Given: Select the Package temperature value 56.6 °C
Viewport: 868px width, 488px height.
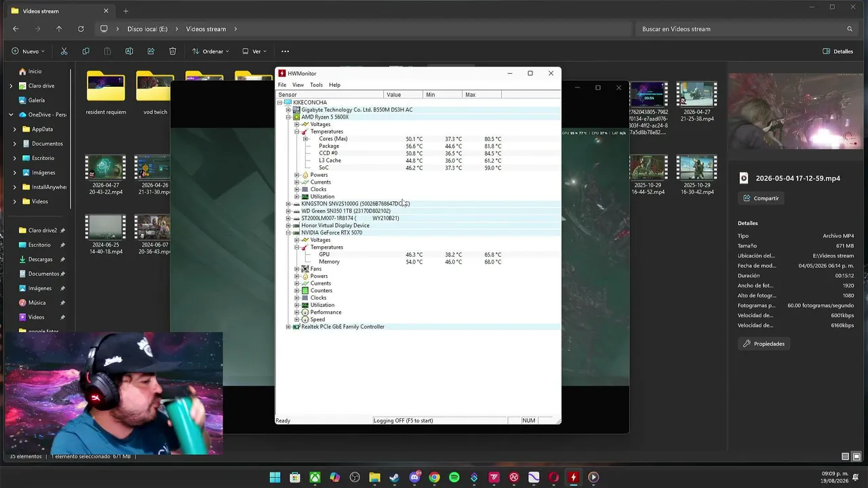Looking at the screenshot, I should 414,146.
